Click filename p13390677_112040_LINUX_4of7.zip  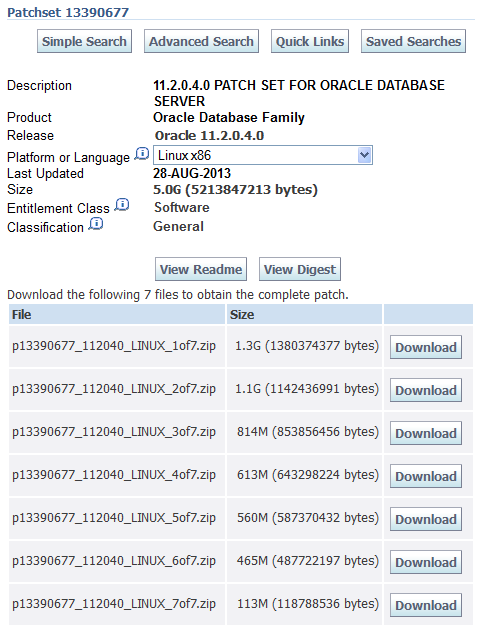(x=114, y=475)
